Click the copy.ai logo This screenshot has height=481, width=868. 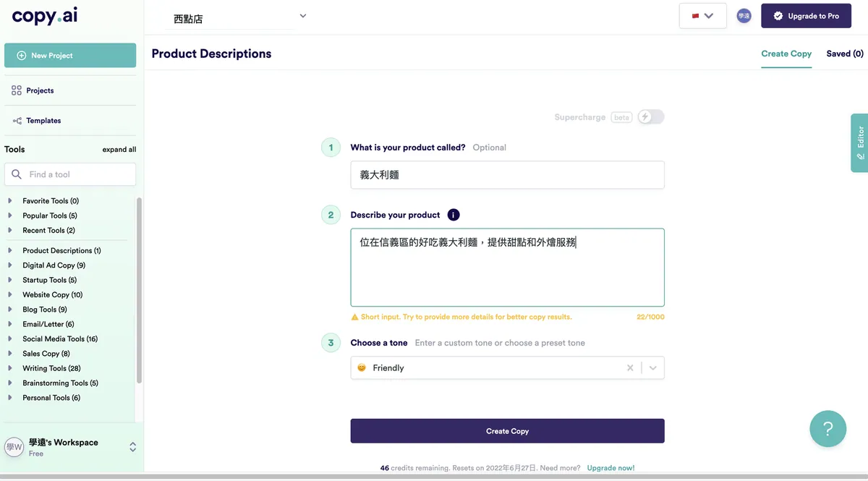pyautogui.click(x=45, y=16)
